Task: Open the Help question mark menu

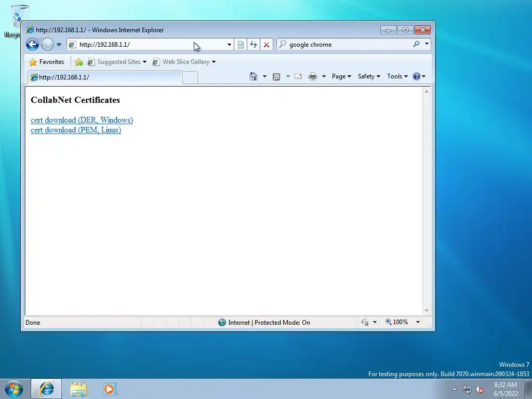Action: coord(419,76)
